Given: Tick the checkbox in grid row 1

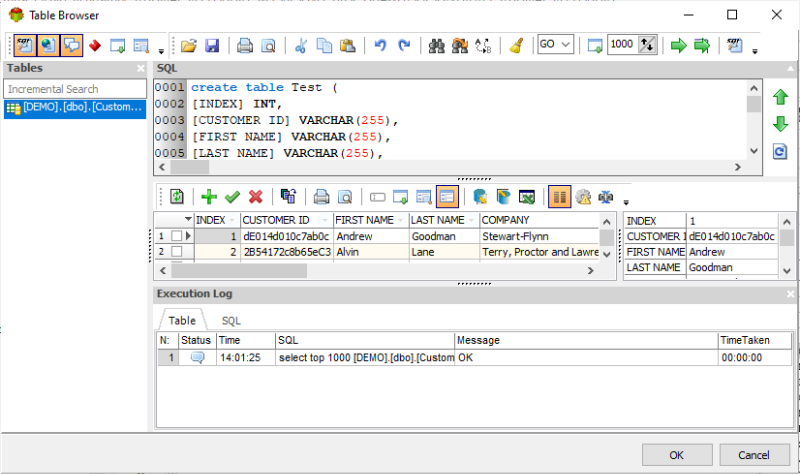Looking at the screenshot, I should click(x=177, y=236).
